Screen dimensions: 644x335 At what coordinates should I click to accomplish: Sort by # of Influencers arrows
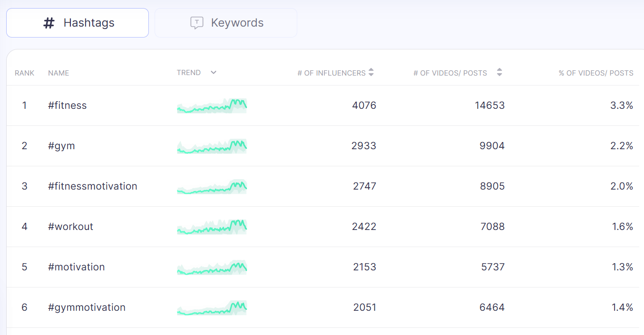(371, 73)
